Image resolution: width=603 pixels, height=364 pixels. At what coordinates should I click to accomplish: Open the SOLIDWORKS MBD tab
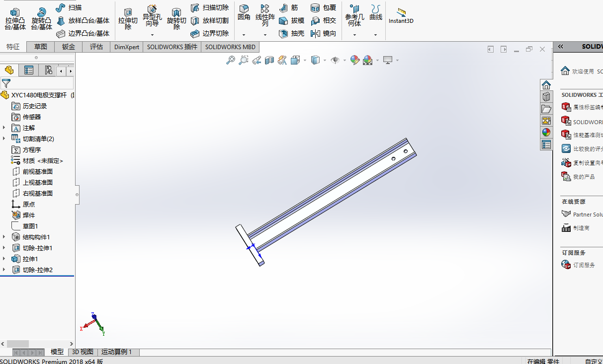(x=230, y=47)
